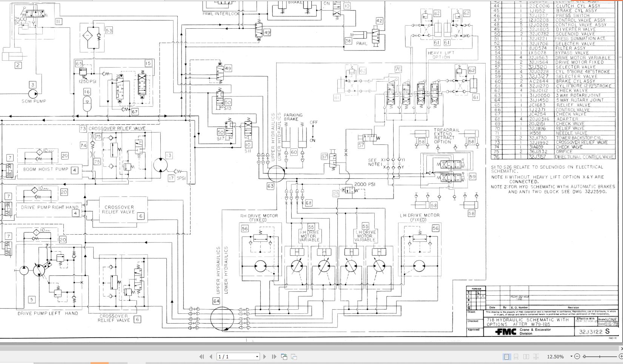623x364 pixels.
Task: Click the LH DRIVE MOTOR VARIABLE label
Action: [365, 236]
